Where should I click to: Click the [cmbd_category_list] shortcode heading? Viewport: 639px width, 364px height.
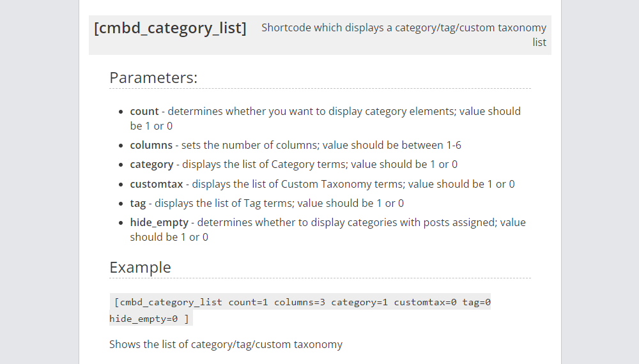pyautogui.click(x=170, y=28)
